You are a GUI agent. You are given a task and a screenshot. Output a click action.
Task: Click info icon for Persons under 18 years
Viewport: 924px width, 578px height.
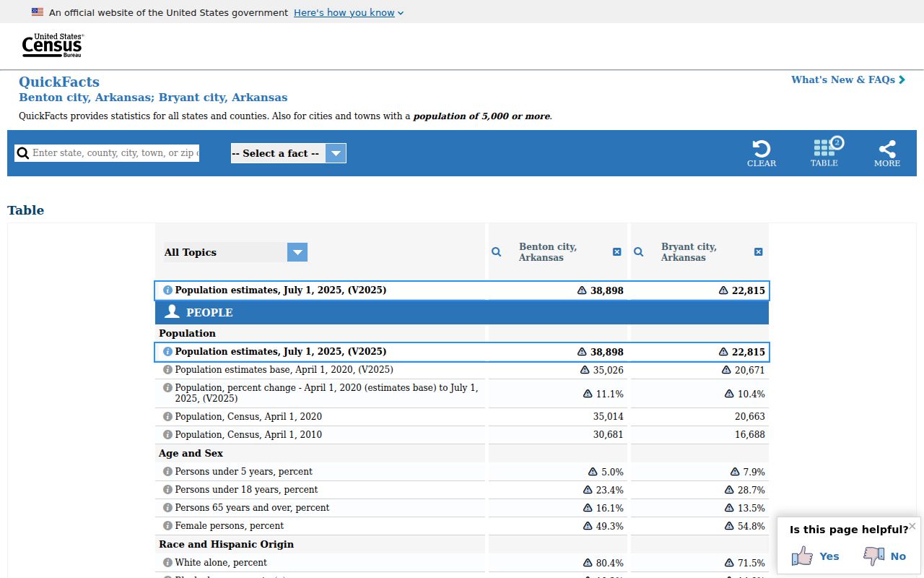[167, 490]
